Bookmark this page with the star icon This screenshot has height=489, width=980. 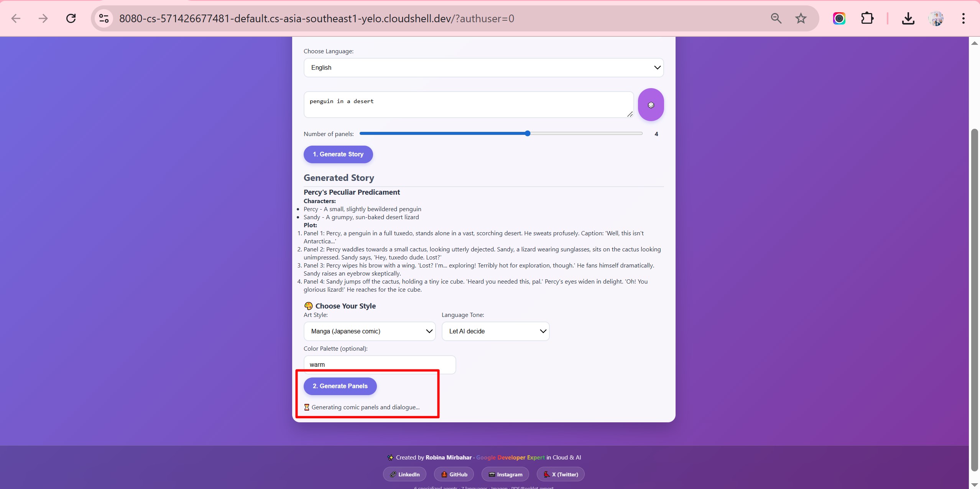(801, 18)
